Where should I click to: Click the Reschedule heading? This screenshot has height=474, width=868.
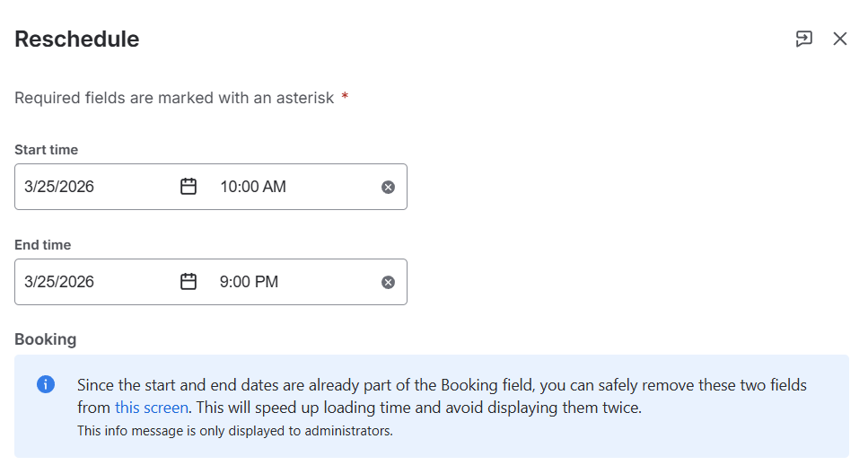click(77, 39)
